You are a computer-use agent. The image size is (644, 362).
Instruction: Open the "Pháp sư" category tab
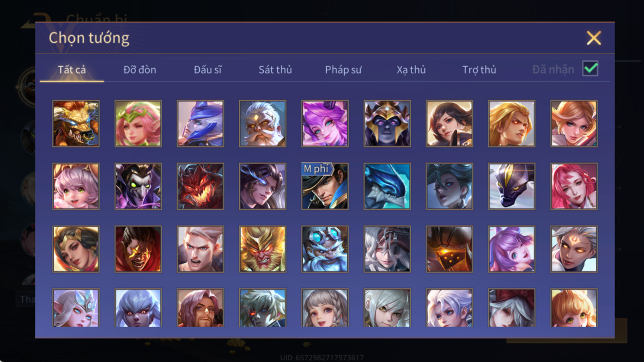click(343, 70)
